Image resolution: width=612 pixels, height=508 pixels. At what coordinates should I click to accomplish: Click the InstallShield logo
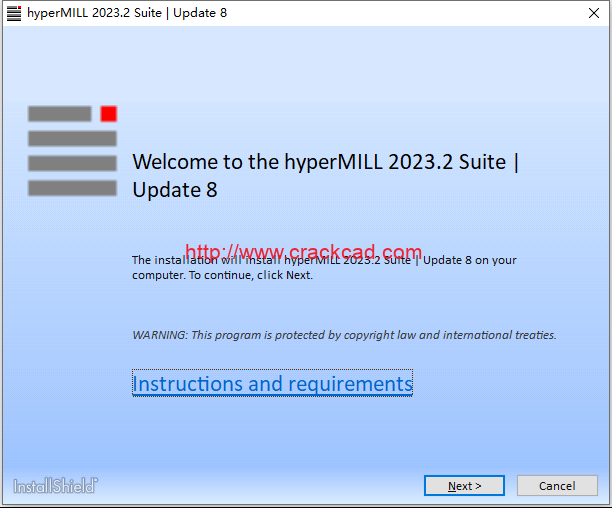click(x=55, y=486)
